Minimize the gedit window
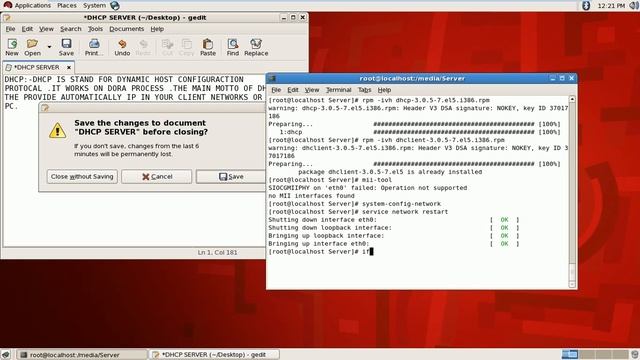Image resolution: width=640 pixels, height=360 pixels. (x=284, y=18)
